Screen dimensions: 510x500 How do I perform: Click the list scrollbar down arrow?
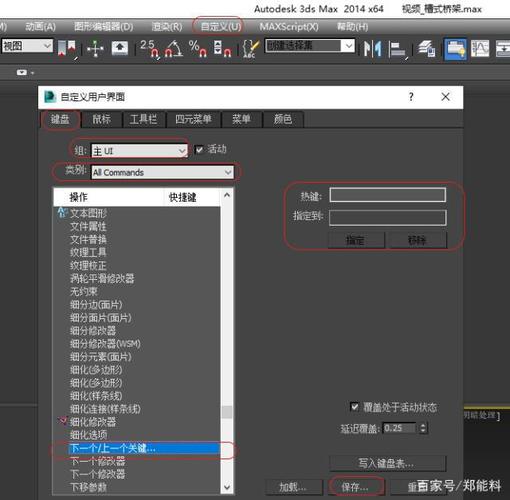tap(227, 487)
